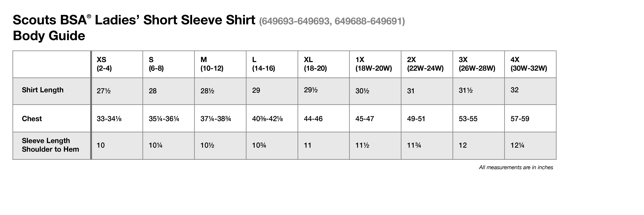Image resolution: width=644 pixels, height=215 pixels.
Task: Click the Scouts BSA Ladies' Short Sleeve Shirt title
Action: 134,20
